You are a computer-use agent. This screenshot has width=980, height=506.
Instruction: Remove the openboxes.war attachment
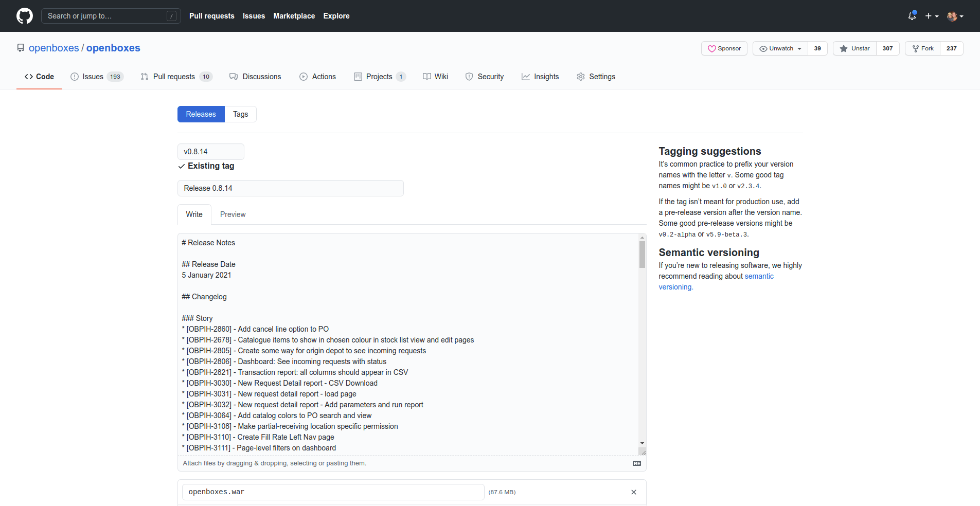634,492
